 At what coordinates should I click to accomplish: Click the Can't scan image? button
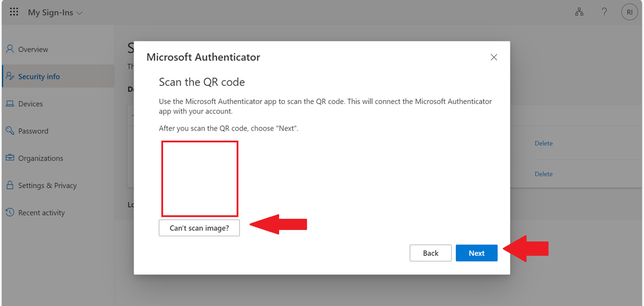click(x=199, y=228)
